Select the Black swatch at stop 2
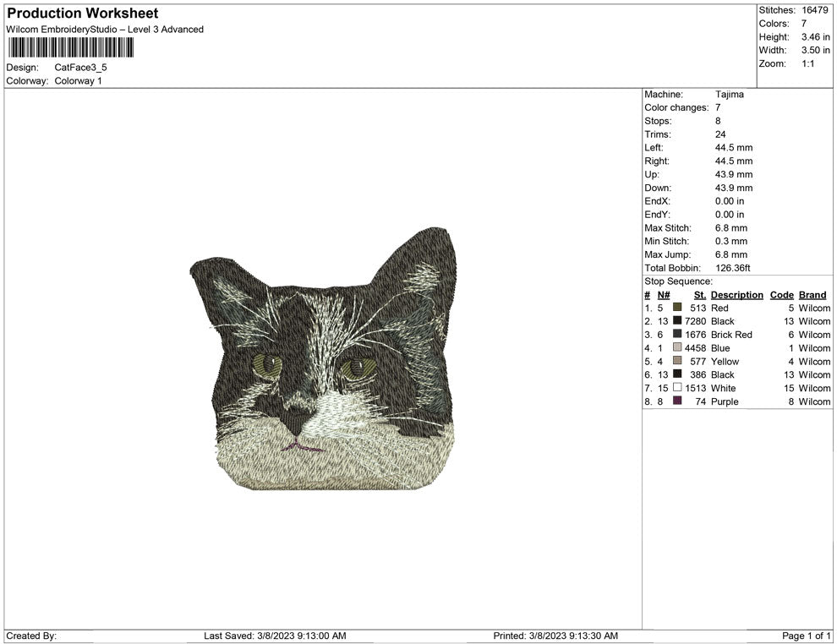 [x=676, y=321]
